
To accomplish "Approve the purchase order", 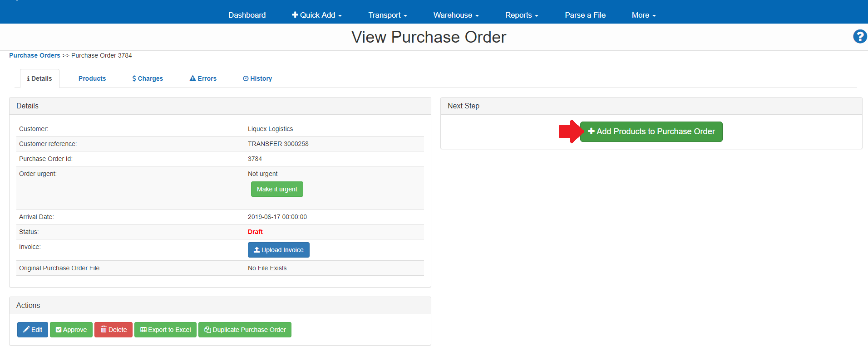I will (x=71, y=330).
